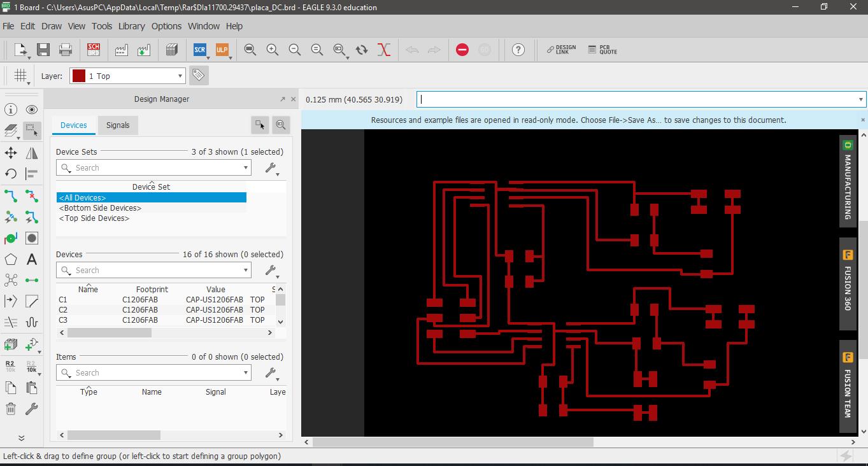Click the Delete trash can tool
Image resolution: width=868 pixels, height=466 pixels.
[11, 409]
